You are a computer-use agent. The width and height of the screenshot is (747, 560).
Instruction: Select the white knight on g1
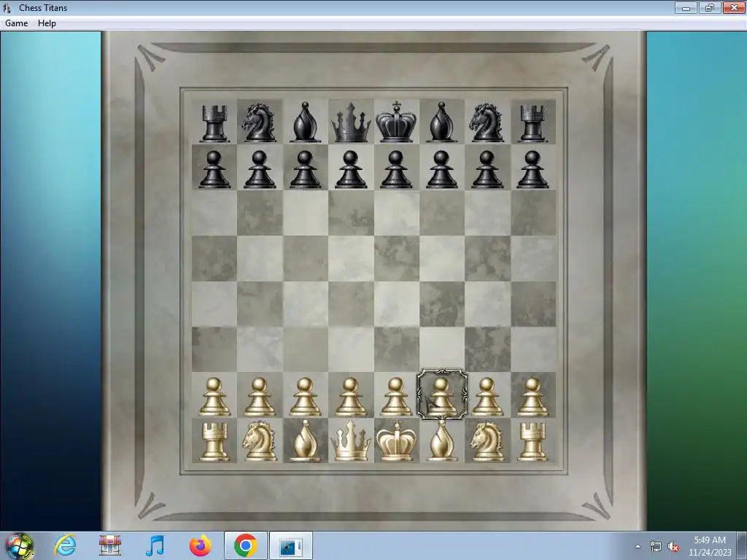tap(487, 442)
